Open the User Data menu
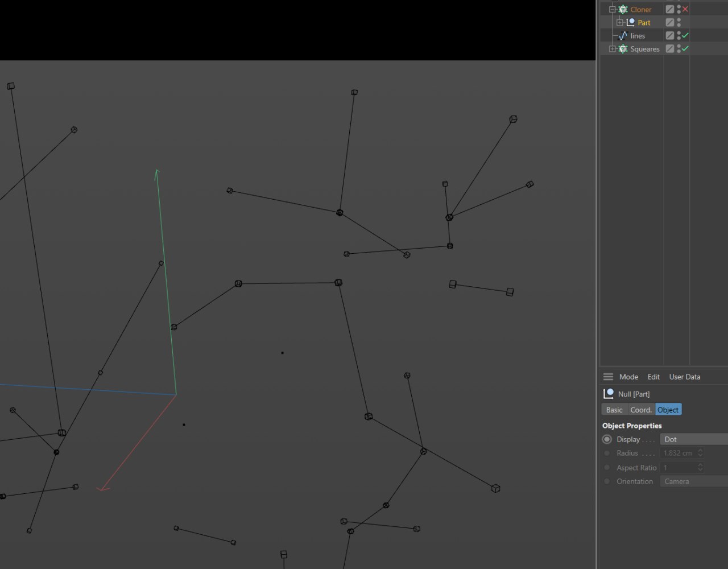 click(x=685, y=377)
